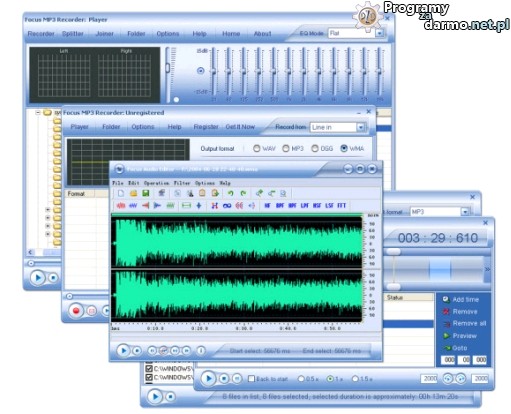Viewport: 511px width, 414px height.
Task: Select MP3 output format radio button
Action: (286, 148)
